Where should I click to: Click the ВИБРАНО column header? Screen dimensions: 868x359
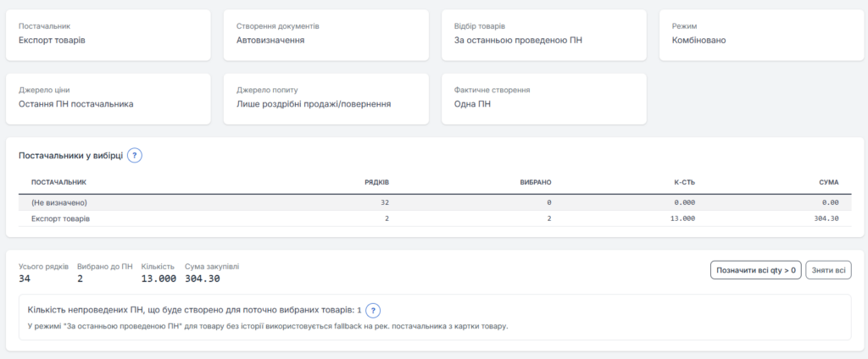point(536,182)
